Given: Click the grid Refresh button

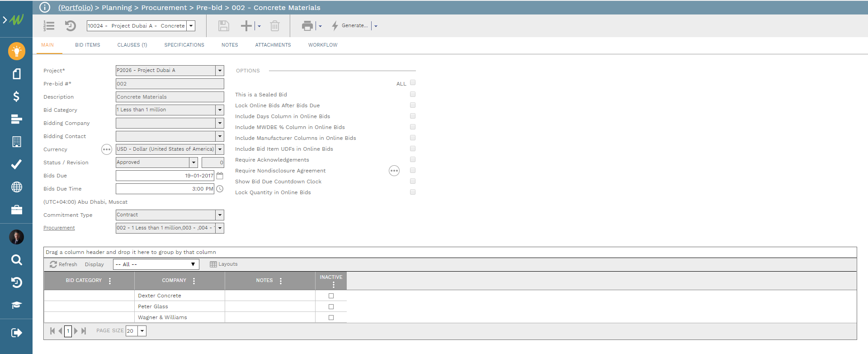Looking at the screenshot, I should coord(63,264).
